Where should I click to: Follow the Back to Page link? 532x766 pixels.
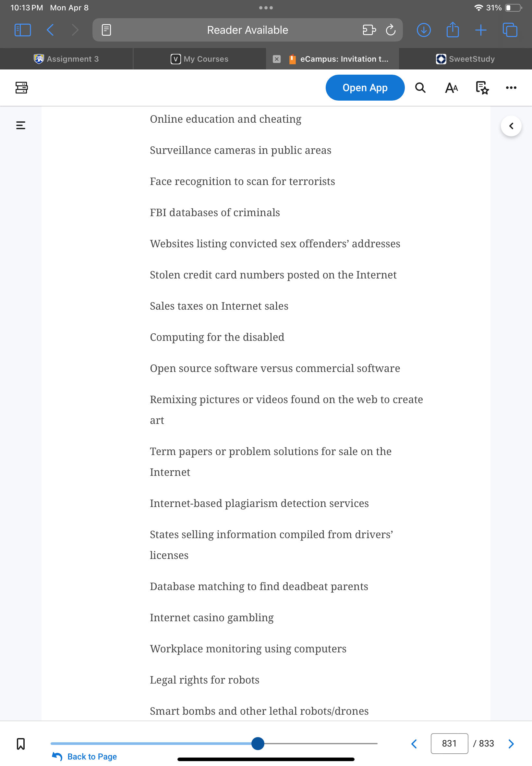click(x=85, y=756)
